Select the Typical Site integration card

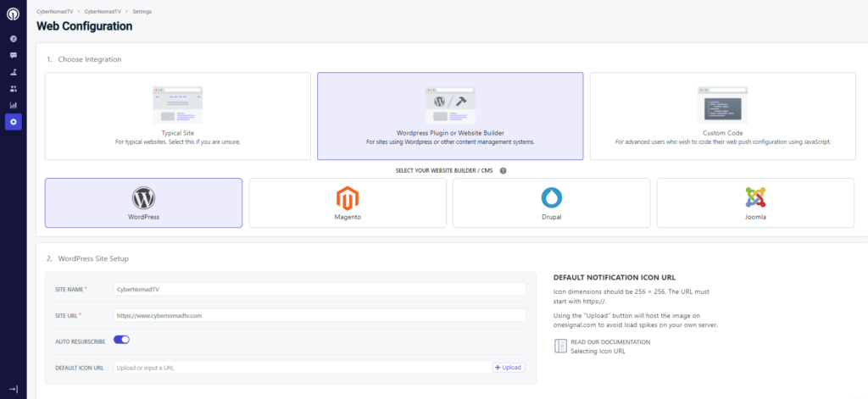tap(178, 116)
